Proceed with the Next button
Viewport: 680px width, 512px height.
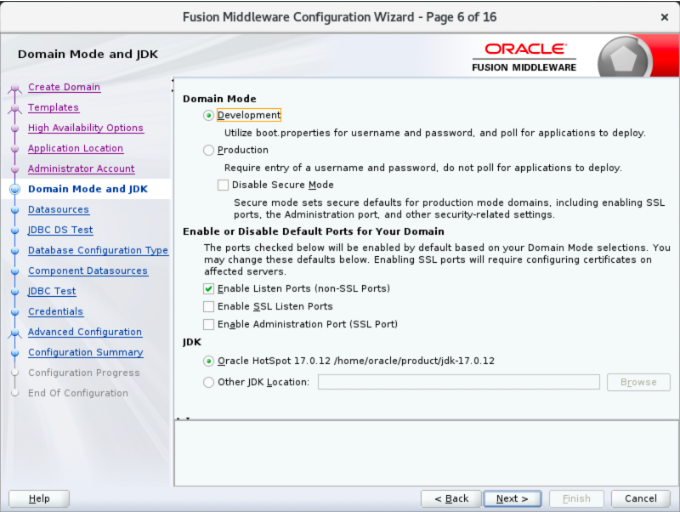[x=512, y=499]
